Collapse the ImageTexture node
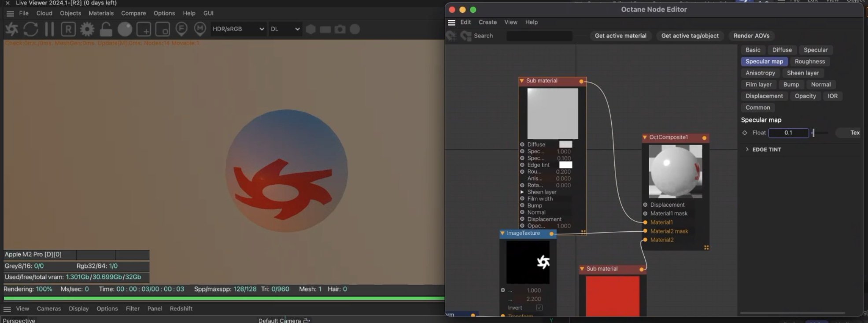Screen dimensions: 868x323 click(x=502, y=234)
